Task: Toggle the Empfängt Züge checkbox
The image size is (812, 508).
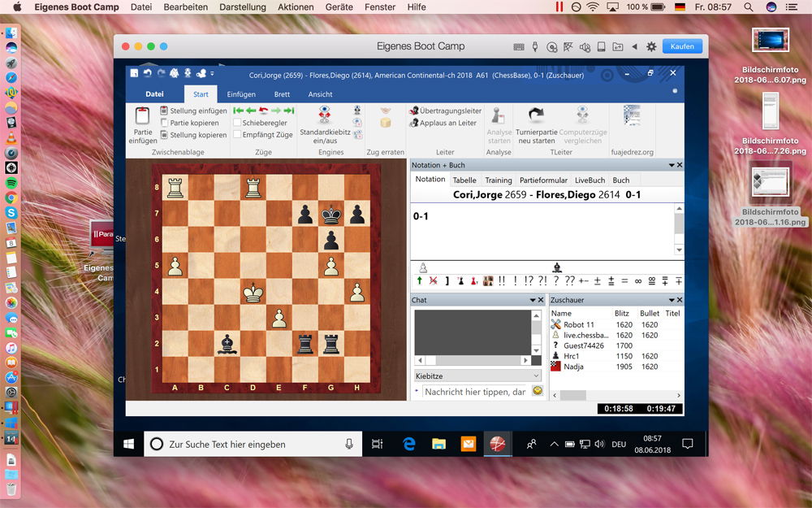Action: (x=237, y=135)
